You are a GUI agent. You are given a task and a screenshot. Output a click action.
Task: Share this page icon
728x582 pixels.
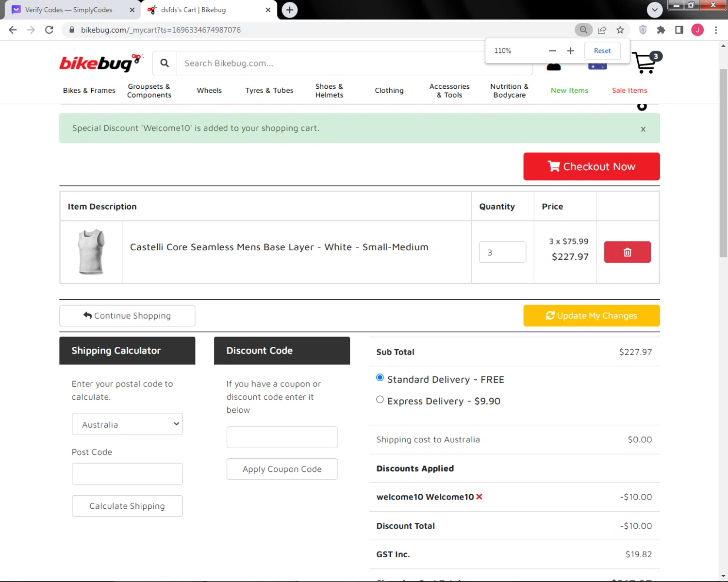pyautogui.click(x=602, y=30)
